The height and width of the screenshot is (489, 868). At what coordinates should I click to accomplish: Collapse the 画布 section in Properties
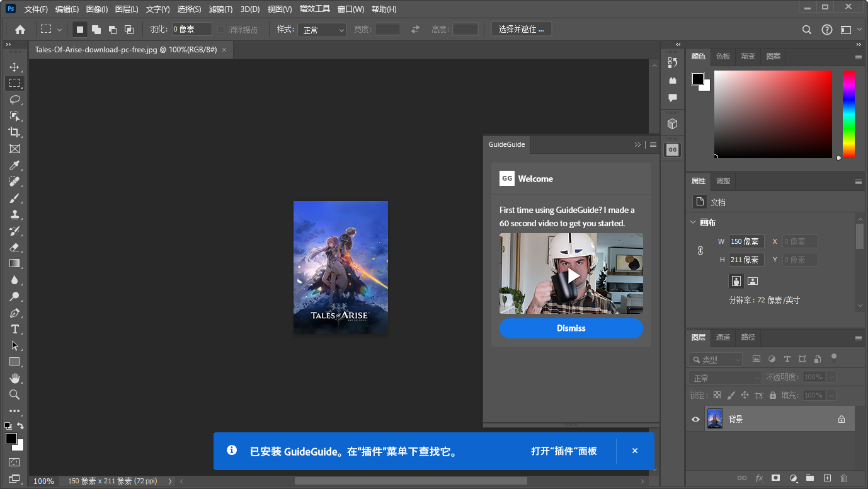pos(692,222)
